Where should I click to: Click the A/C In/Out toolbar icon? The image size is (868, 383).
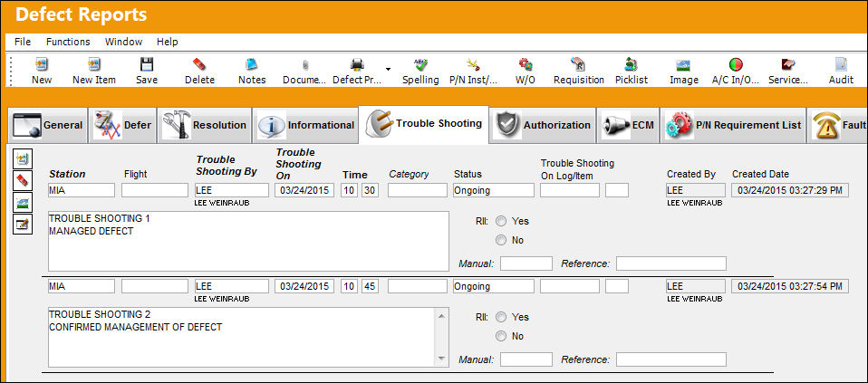pos(736,65)
